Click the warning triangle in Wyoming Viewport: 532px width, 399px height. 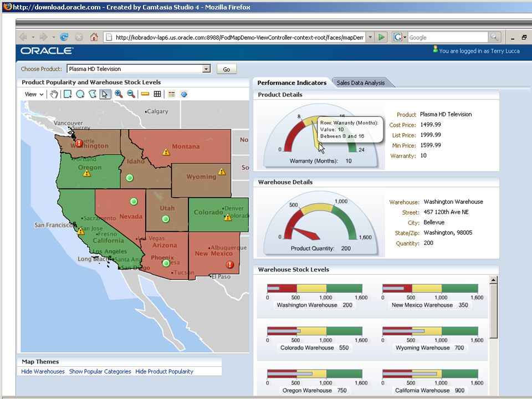[222, 172]
